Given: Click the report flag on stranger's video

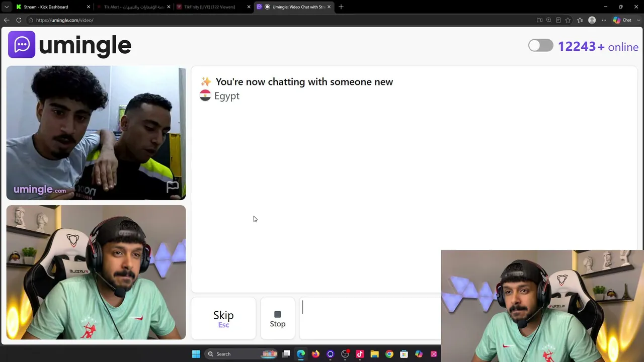Looking at the screenshot, I should pos(173,187).
